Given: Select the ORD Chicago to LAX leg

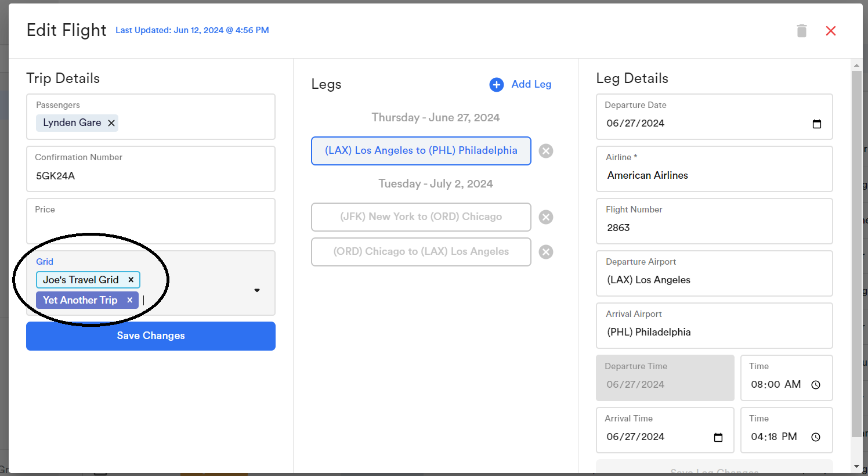Looking at the screenshot, I should pos(421,252).
